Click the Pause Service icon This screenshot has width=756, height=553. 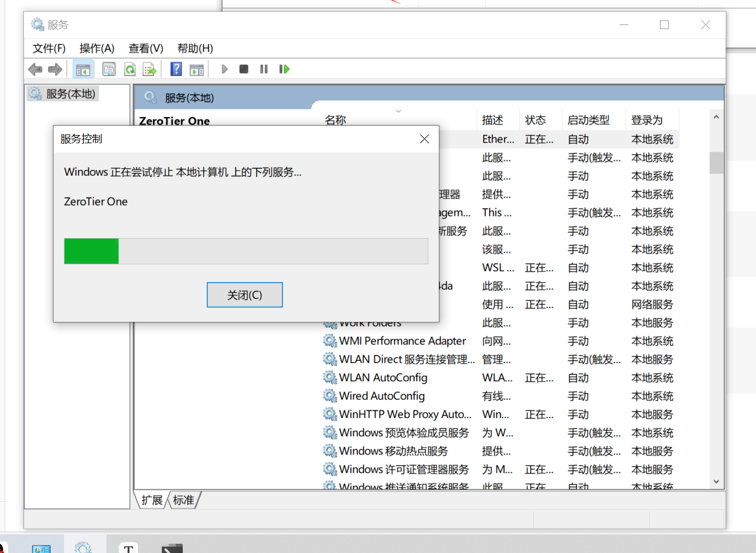point(264,69)
